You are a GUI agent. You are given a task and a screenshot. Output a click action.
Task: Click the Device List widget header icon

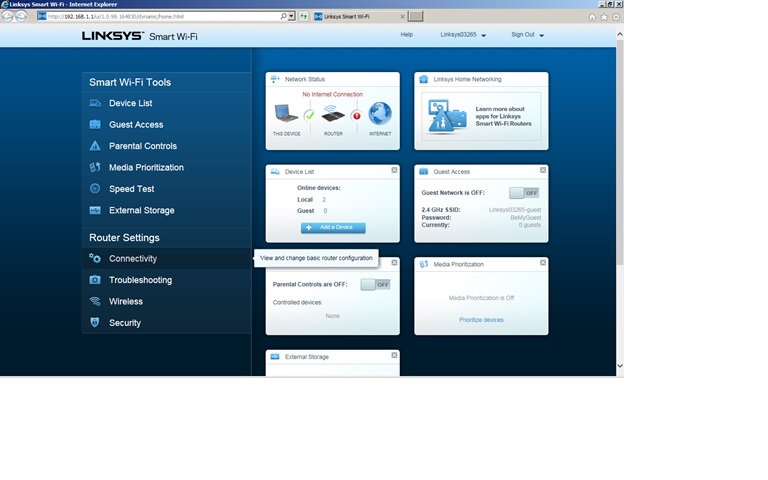pyautogui.click(x=275, y=171)
